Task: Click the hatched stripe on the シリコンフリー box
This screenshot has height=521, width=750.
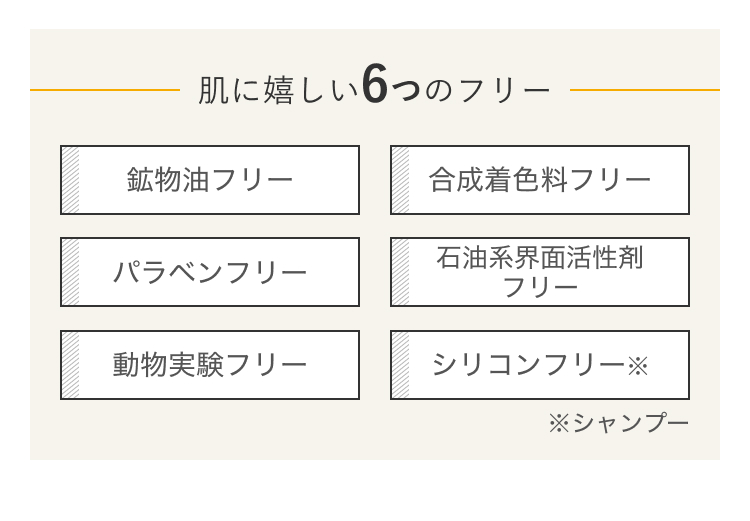Action: pos(401,365)
